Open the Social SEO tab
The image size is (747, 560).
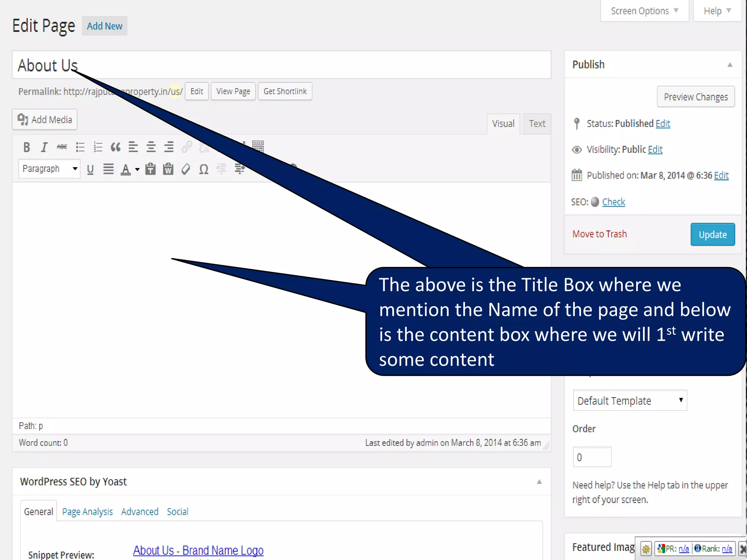tap(178, 512)
